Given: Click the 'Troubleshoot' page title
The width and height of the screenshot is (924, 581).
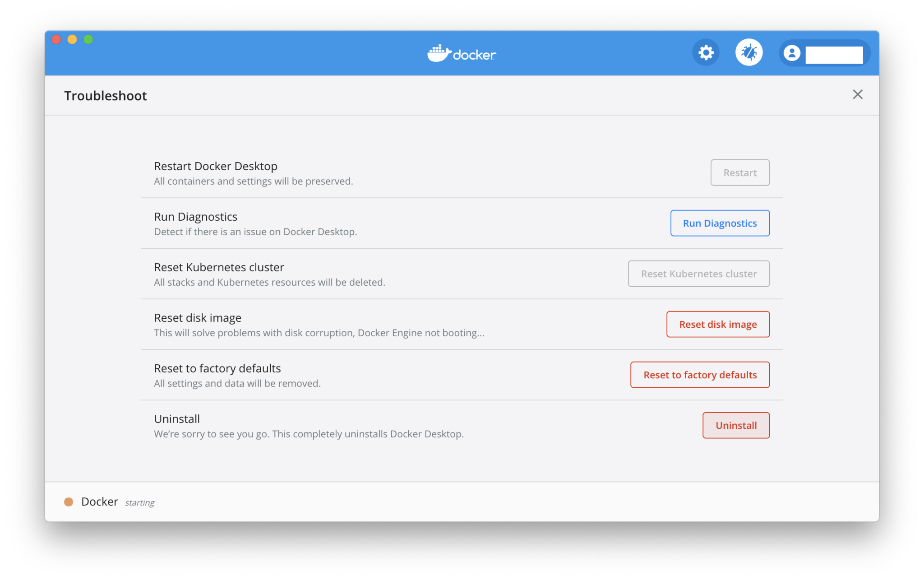Looking at the screenshot, I should (x=105, y=96).
